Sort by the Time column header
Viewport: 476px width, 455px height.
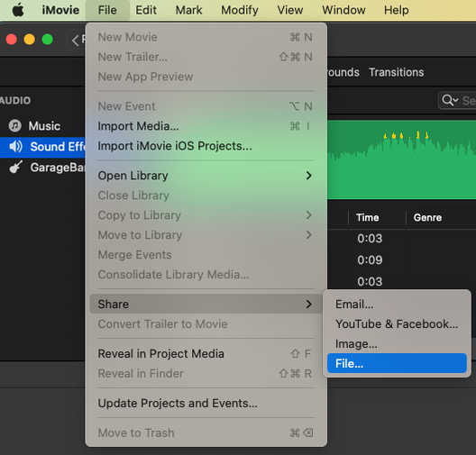tap(367, 217)
